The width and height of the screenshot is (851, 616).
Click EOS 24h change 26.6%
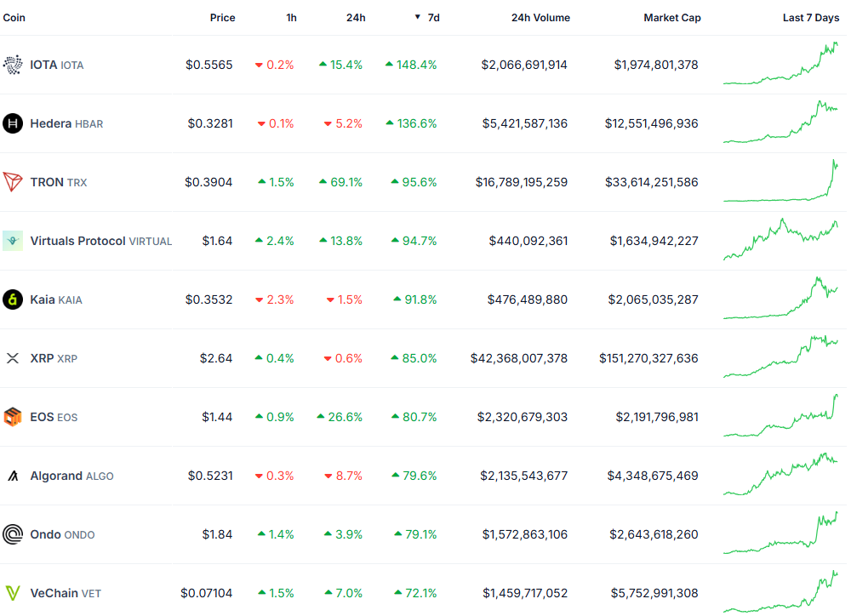click(x=340, y=418)
